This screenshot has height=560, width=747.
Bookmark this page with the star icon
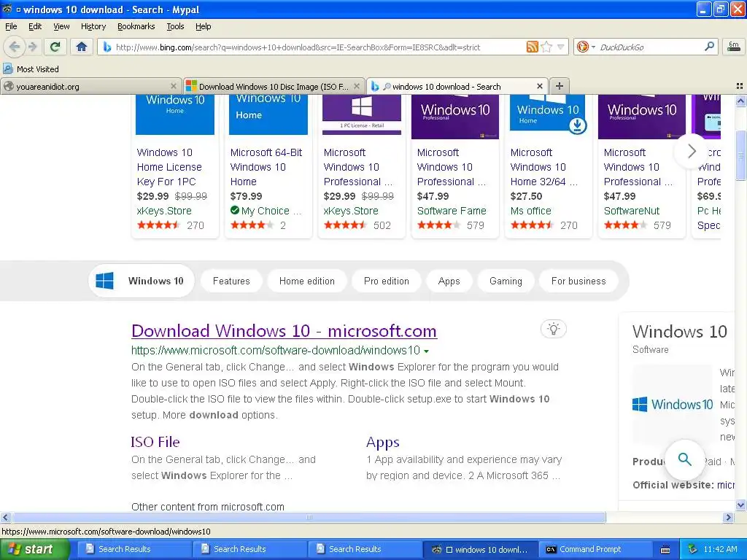[546, 47]
